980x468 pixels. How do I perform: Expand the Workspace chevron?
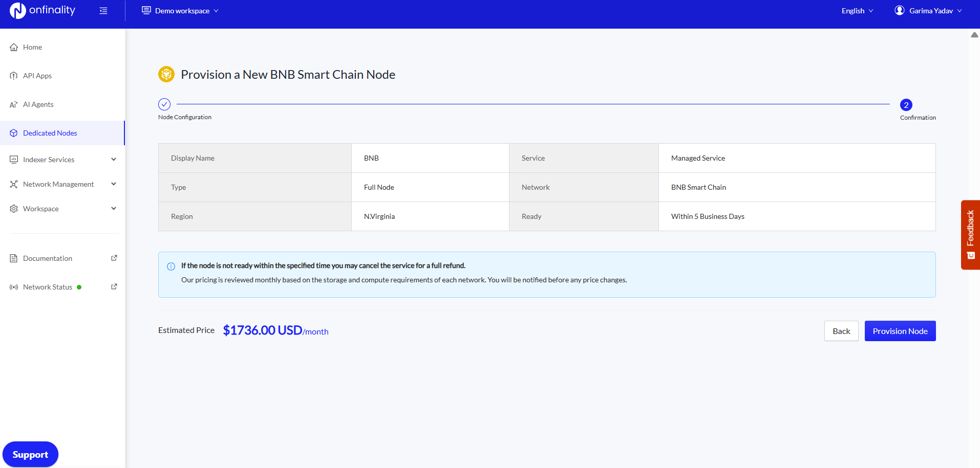pos(114,208)
